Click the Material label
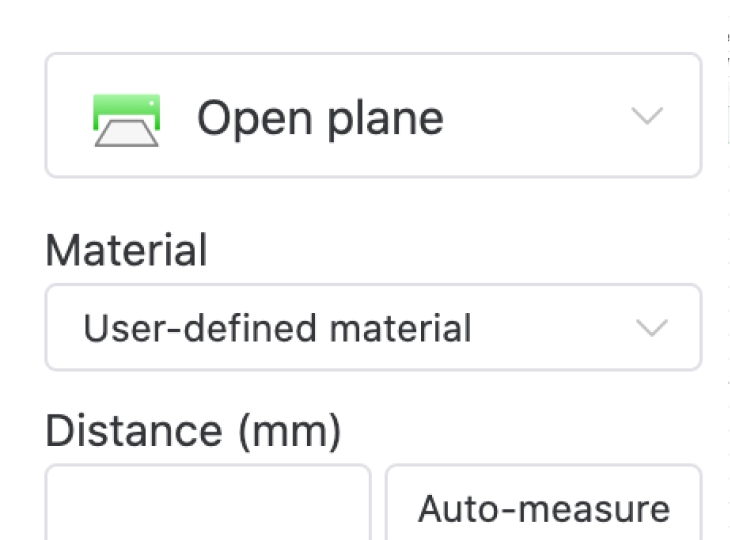Screen dimensions: 730x540 pyautogui.click(x=126, y=250)
